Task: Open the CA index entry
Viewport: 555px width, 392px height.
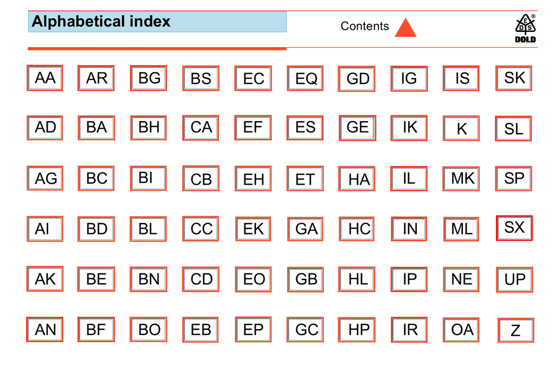Action: coord(201,128)
